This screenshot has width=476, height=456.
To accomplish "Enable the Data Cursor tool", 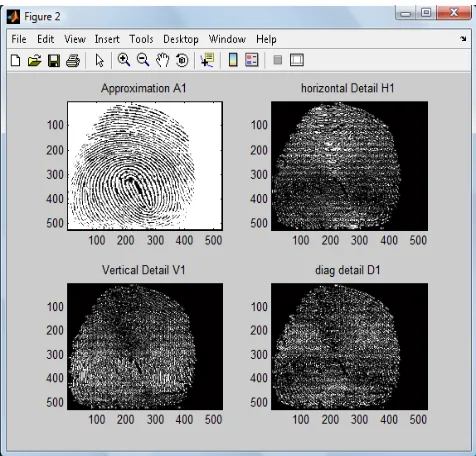I will pos(207,60).
